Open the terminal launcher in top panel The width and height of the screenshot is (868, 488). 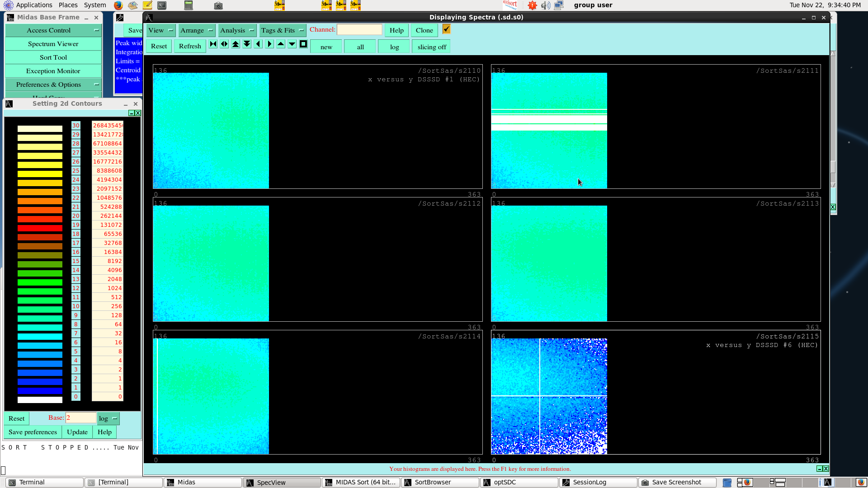(162, 5)
